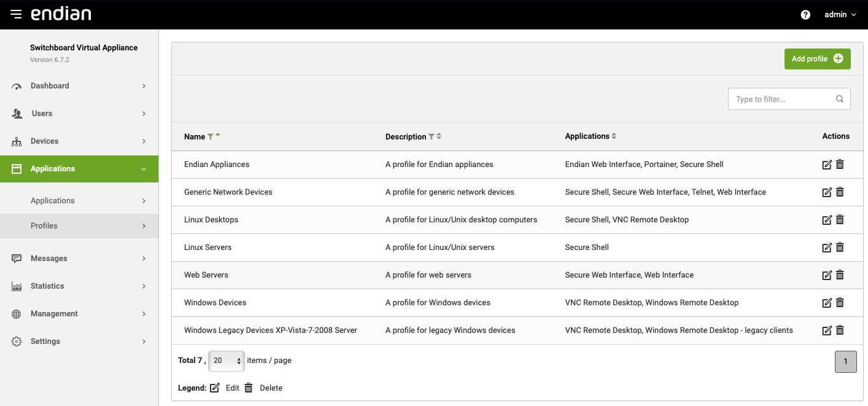Viewport: 868px width, 406px height.
Task: Go to page 1 in pagination
Action: (845, 362)
